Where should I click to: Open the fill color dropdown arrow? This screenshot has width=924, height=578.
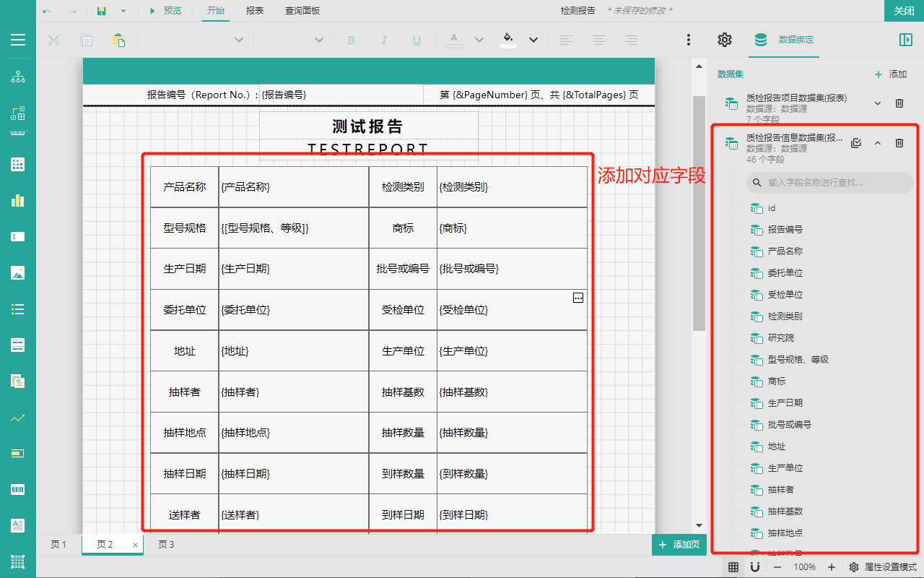pos(533,40)
